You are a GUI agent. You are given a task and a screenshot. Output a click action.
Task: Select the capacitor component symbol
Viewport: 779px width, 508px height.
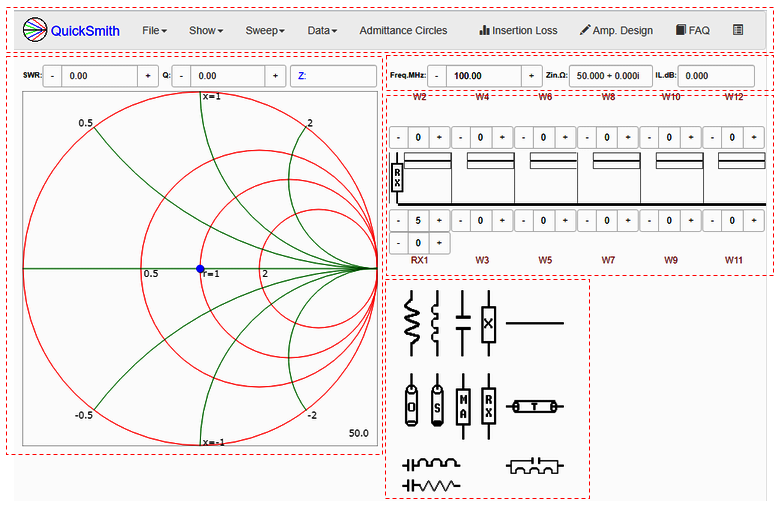point(463,323)
